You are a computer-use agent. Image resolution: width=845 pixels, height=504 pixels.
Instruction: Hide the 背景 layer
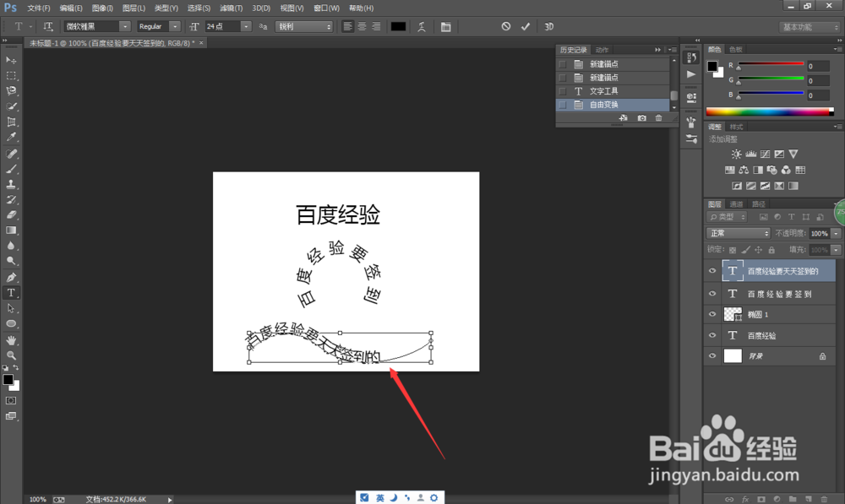click(x=712, y=355)
